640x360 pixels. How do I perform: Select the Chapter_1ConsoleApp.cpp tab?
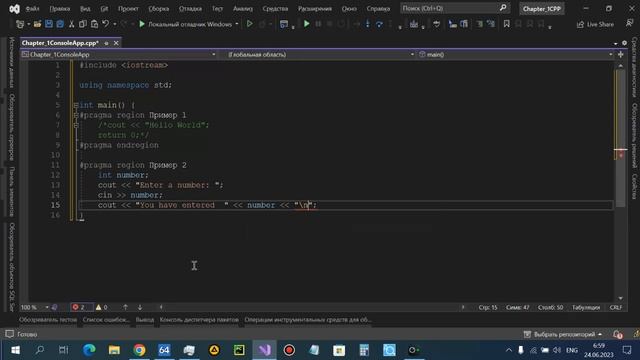point(60,43)
